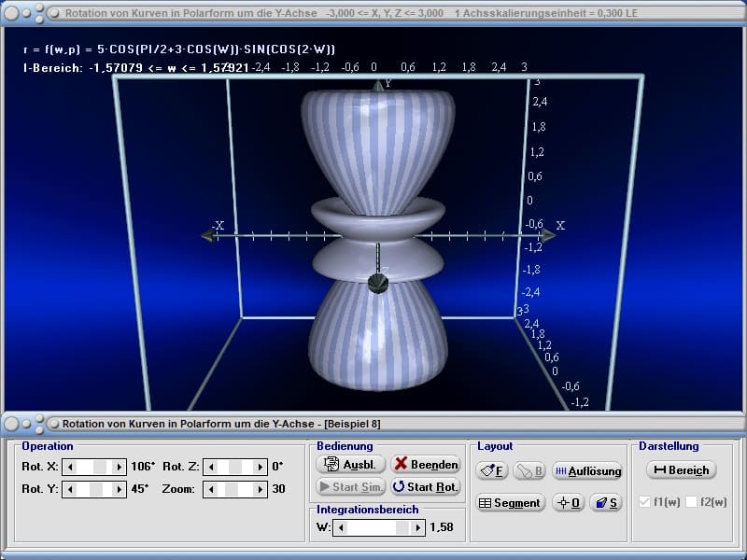
Task: Increase Rot. Y with right arrow
Action: tap(120, 489)
